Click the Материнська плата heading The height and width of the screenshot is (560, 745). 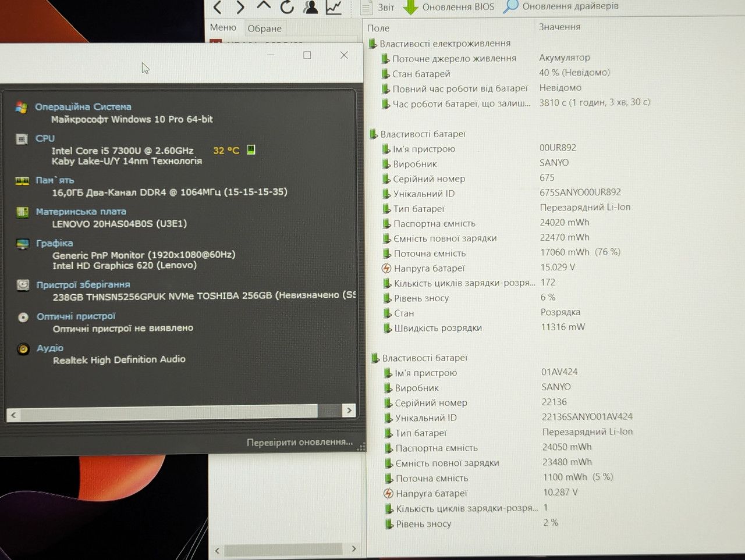pos(81,212)
